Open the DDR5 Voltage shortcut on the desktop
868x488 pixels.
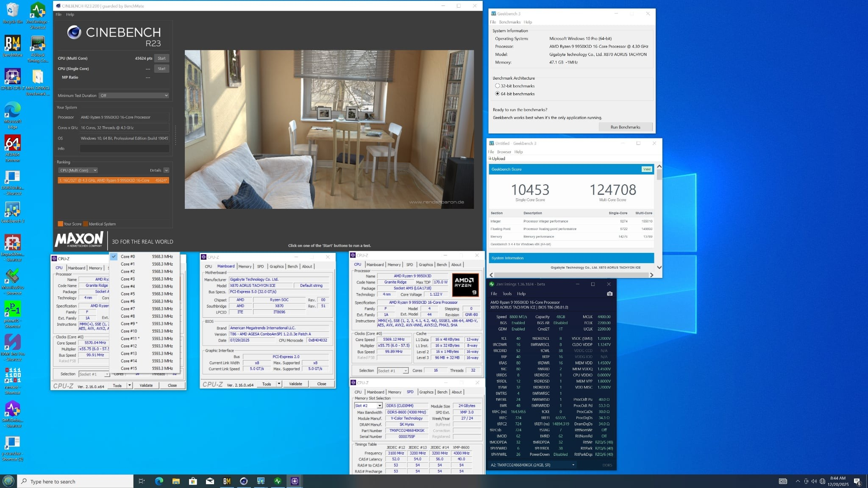click(12, 182)
